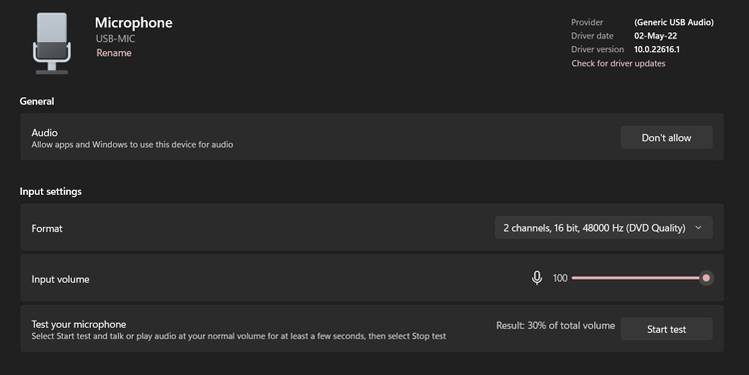Start the microphone test
The image size is (749, 375).
[x=666, y=329]
